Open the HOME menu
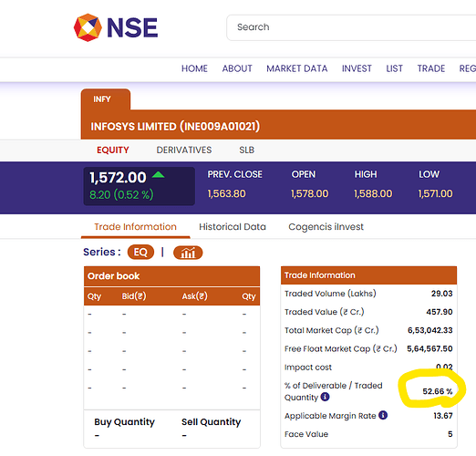 click(194, 68)
